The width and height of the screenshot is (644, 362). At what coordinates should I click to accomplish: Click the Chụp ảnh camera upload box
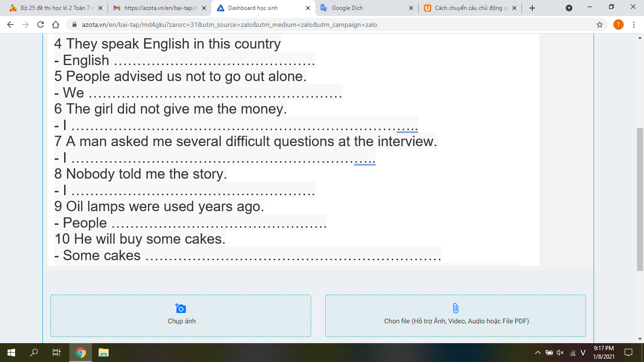click(181, 316)
